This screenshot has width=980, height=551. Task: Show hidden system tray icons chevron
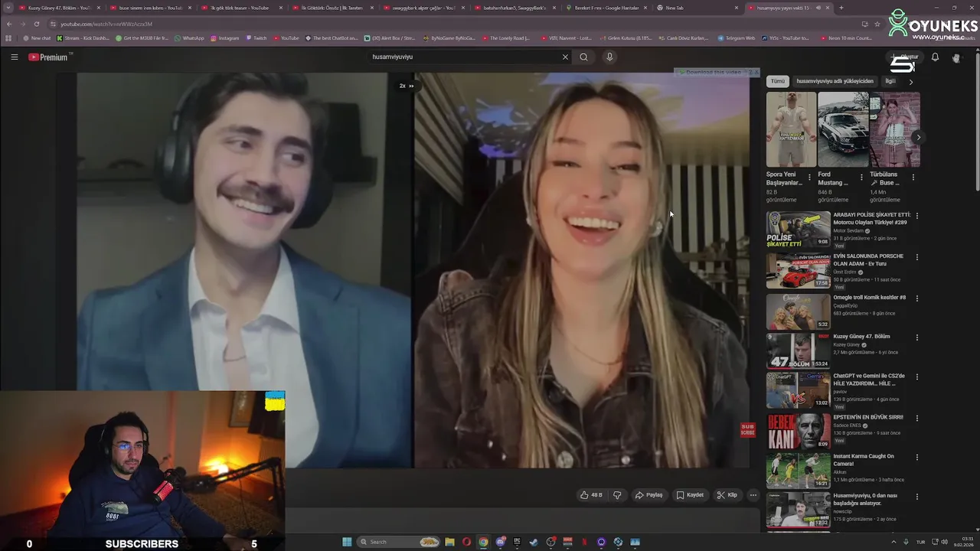893,542
